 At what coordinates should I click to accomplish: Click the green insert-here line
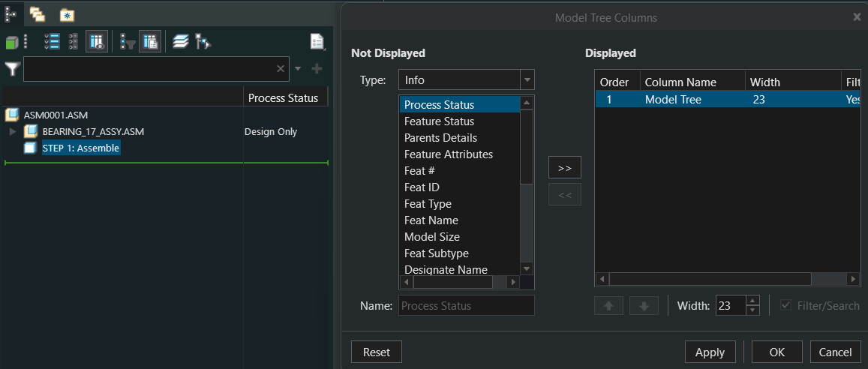click(x=166, y=163)
